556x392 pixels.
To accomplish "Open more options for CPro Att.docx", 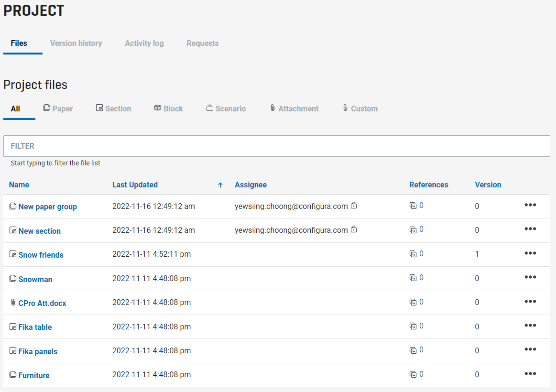I will (x=530, y=301).
